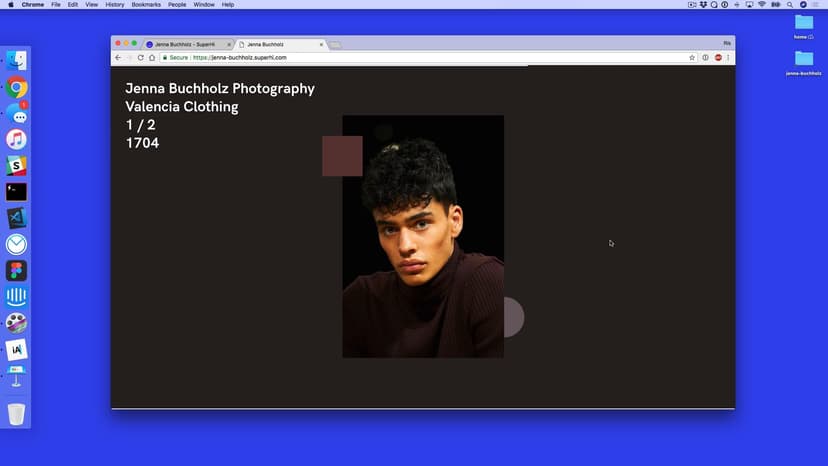Click the Valencia Clothing title

[x=181, y=107]
